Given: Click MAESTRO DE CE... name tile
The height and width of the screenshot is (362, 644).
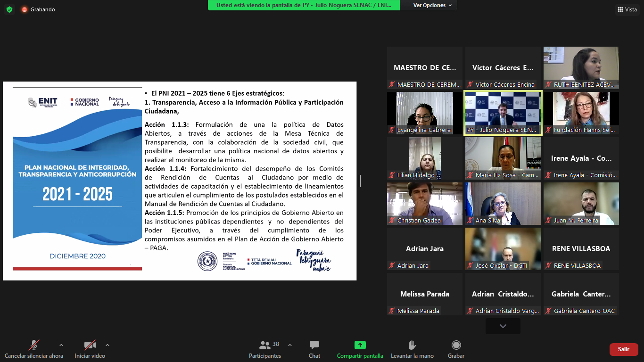Looking at the screenshot, I should (x=424, y=68).
